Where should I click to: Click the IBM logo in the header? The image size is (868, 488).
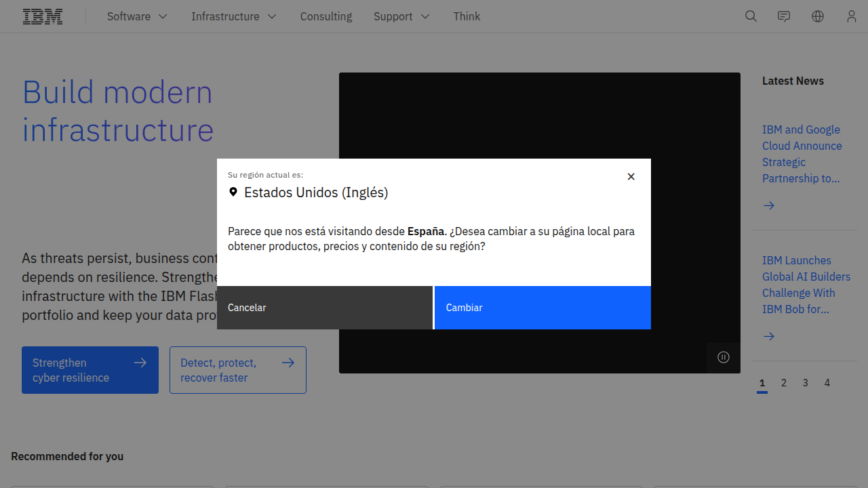(43, 16)
